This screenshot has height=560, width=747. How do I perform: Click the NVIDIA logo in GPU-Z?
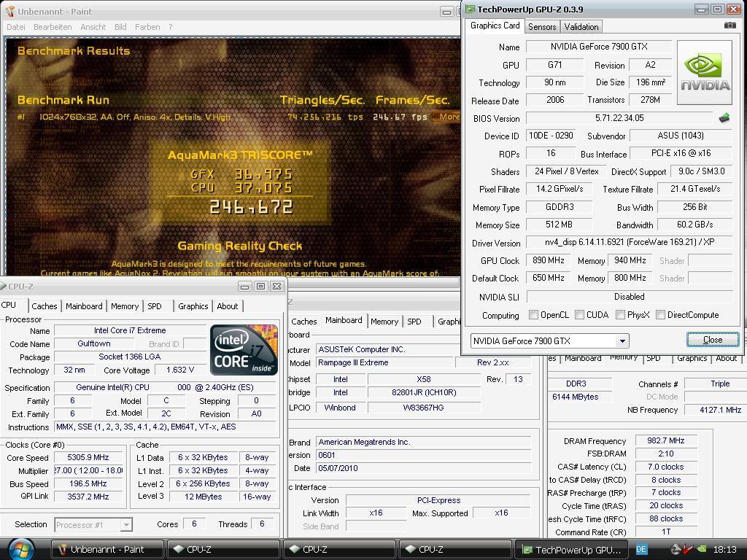coord(704,72)
